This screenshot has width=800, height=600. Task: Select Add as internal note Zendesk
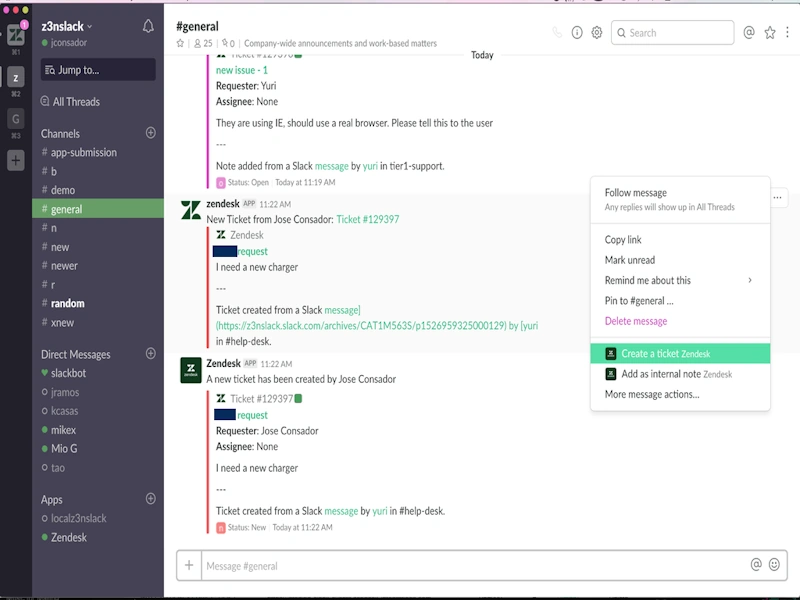point(680,374)
